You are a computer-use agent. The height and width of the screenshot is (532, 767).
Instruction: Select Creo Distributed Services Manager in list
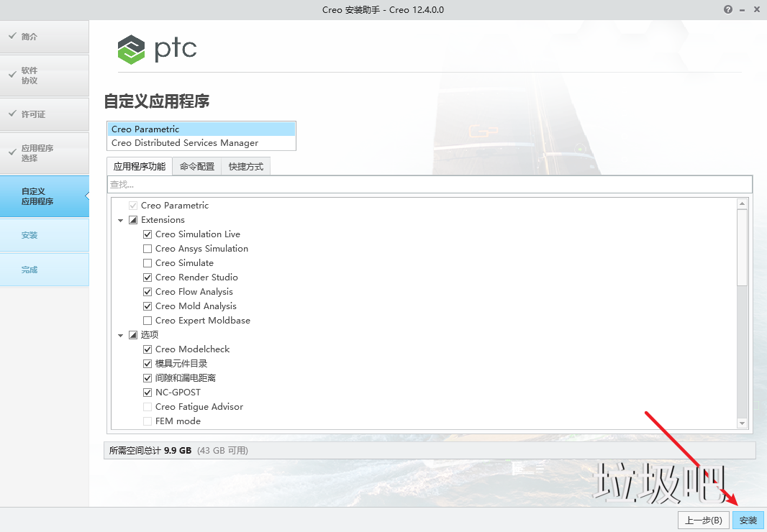click(x=185, y=143)
